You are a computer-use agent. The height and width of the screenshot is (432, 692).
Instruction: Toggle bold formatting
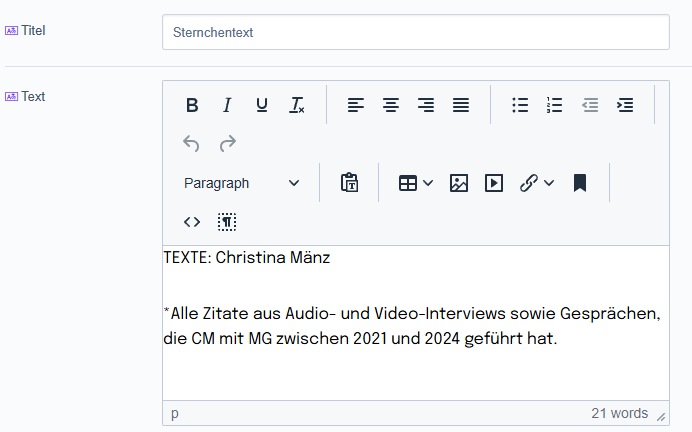pyautogui.click(x=192, y=105)
